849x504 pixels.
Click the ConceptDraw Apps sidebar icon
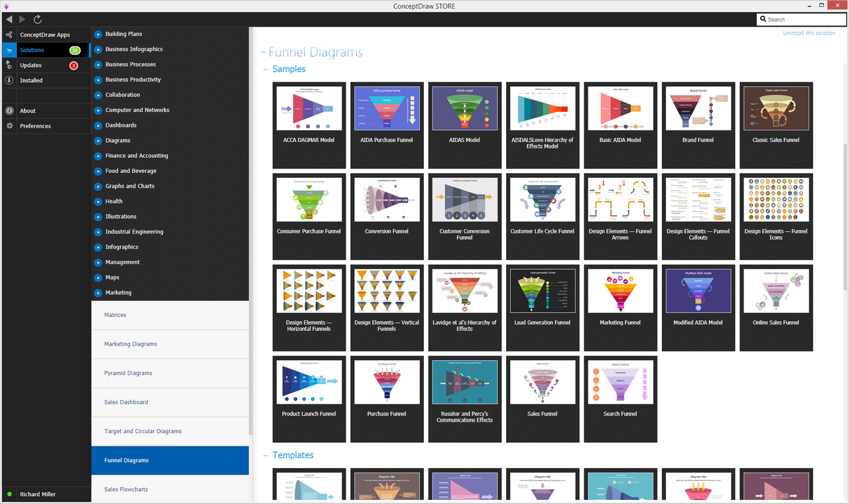9,34
